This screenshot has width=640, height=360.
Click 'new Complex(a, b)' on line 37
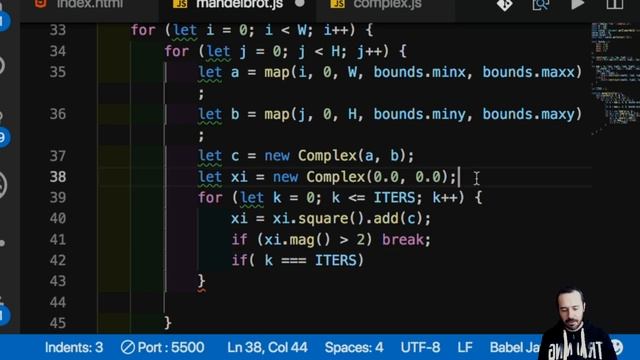point(335,156)
